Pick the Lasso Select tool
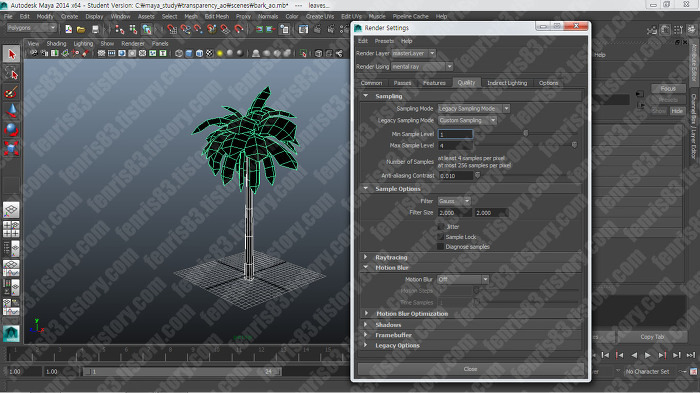 [11, 73]
